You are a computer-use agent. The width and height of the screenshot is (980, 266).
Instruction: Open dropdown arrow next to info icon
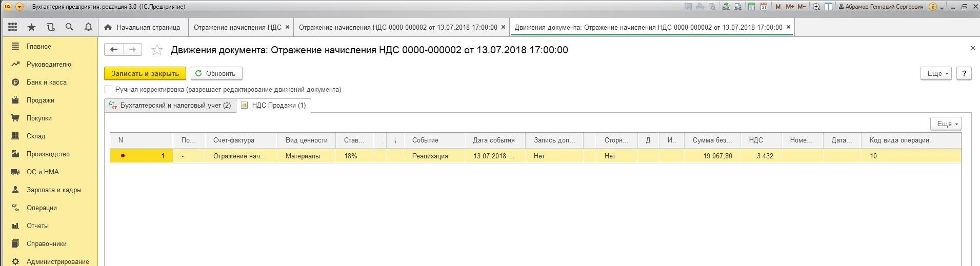pyautogui.click(x=942, y=8)
